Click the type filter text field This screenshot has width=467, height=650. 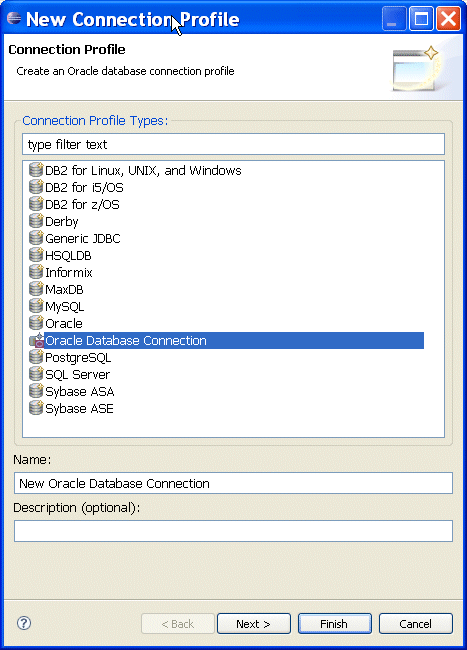coord(233,144)
